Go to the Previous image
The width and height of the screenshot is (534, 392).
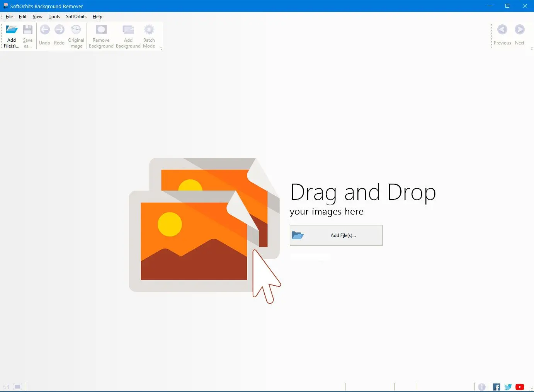(502, 35)
